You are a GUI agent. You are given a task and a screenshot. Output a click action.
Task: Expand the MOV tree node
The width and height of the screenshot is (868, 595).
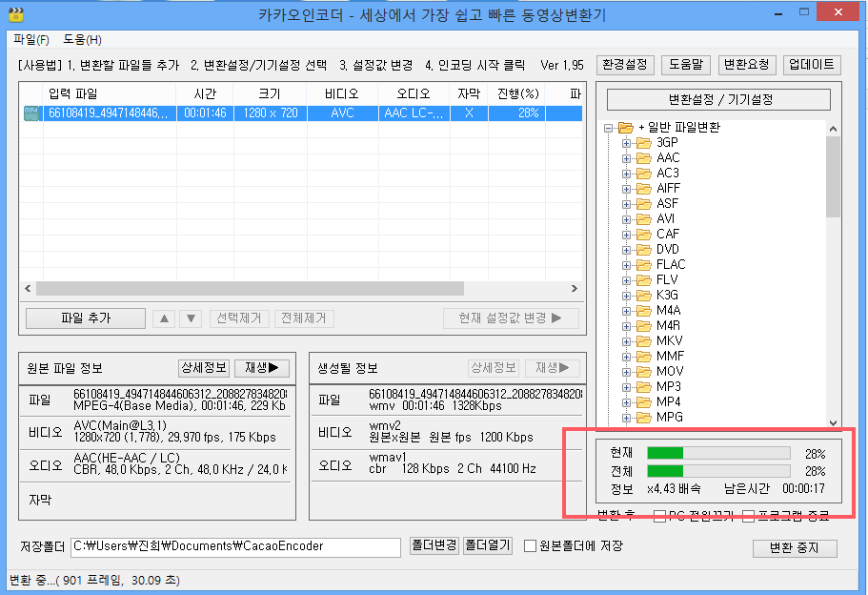point(626,372)
